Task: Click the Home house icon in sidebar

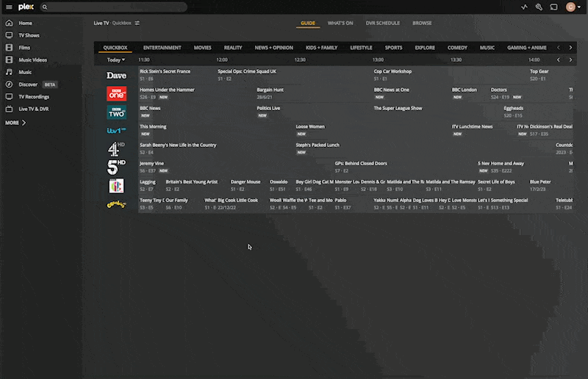Action: (9, 23)
